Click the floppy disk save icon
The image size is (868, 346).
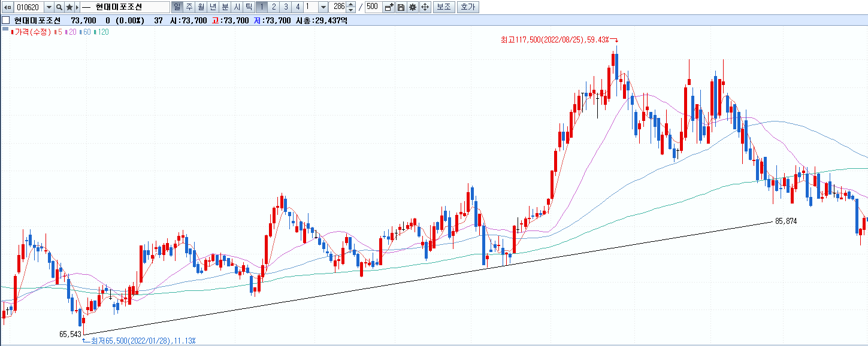coord(401,7)
